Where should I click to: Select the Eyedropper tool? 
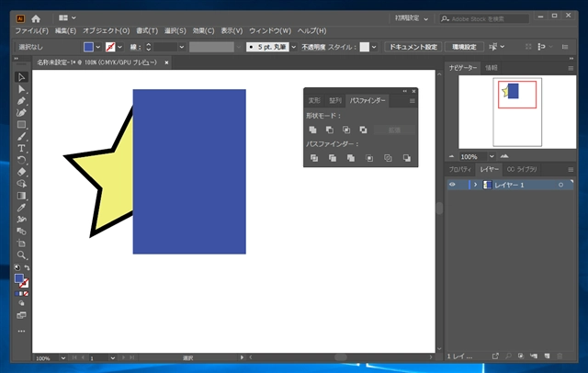[21, 208]
